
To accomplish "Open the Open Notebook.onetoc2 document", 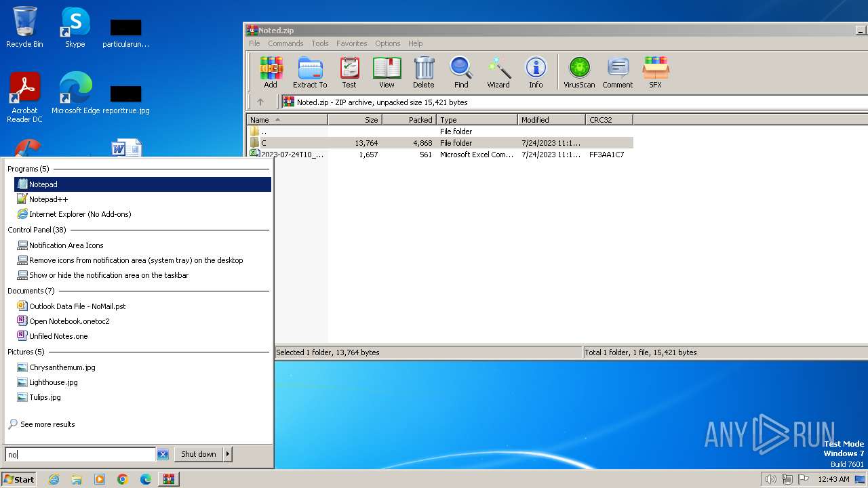I will point(142,321).
